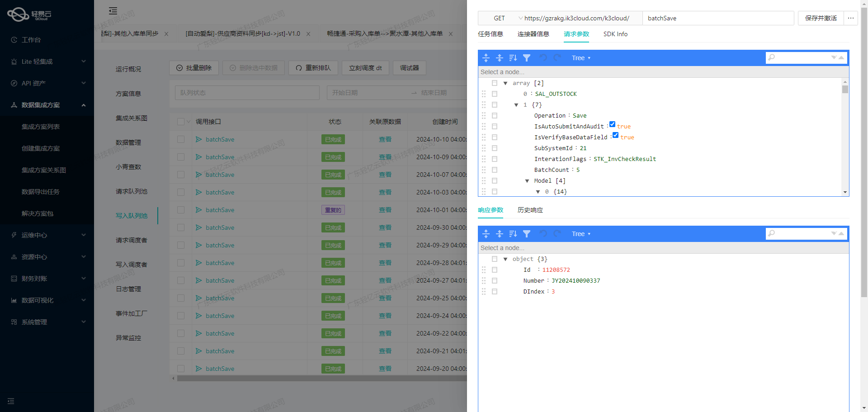Collapse the Model [4] tree node
The image size is (868, 412).
[x=527, y=180]
